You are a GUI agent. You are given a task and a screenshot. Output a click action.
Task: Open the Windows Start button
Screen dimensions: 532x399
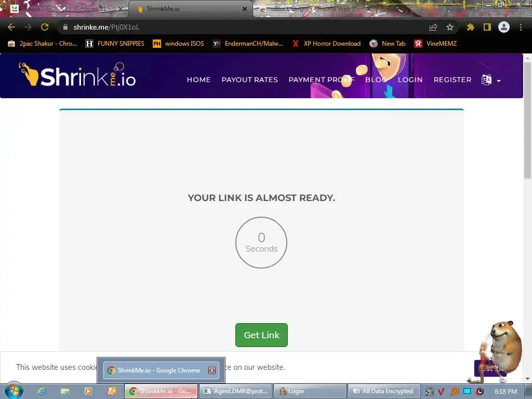click(14, 391)
